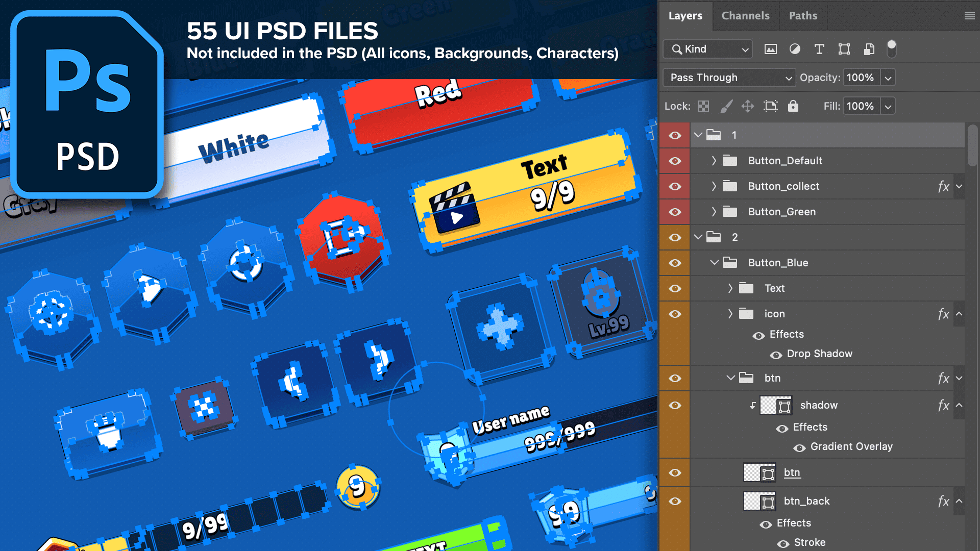
Task: Switch to the Channels tab
Action: tap(745, 16)
